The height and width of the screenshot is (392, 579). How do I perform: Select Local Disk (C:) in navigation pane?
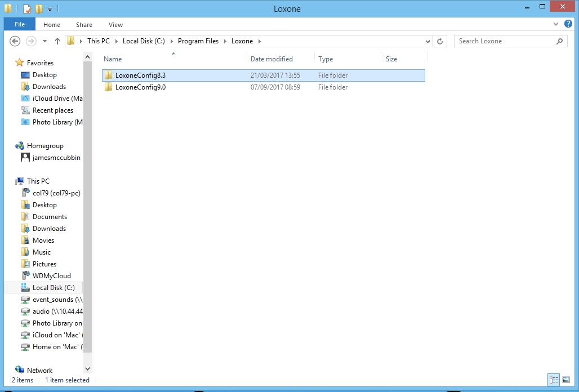point(53,288)
